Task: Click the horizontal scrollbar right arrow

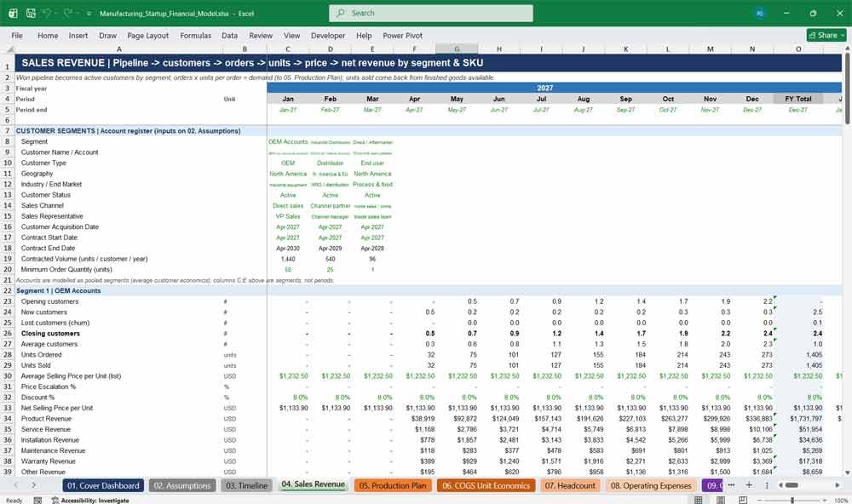Action: [838, 485]
